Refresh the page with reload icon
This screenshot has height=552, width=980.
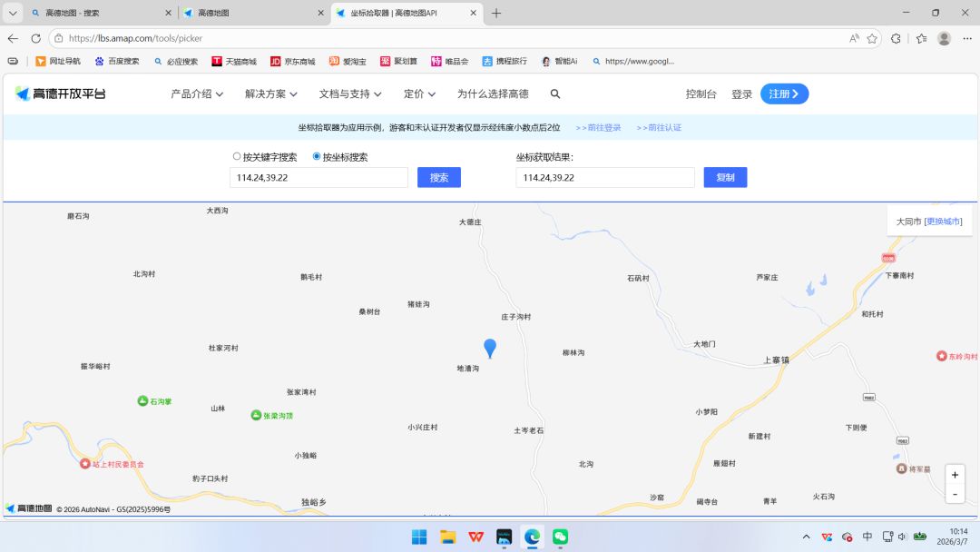coord(35,38)
